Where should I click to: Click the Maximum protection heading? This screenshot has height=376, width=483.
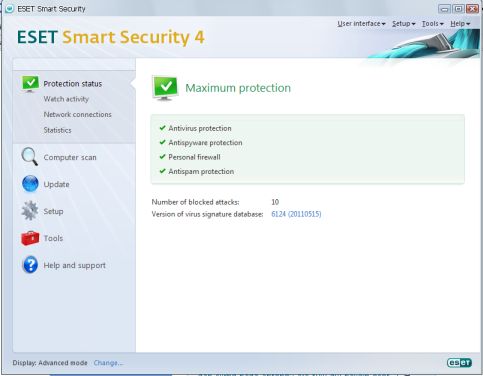click(238, 88)
